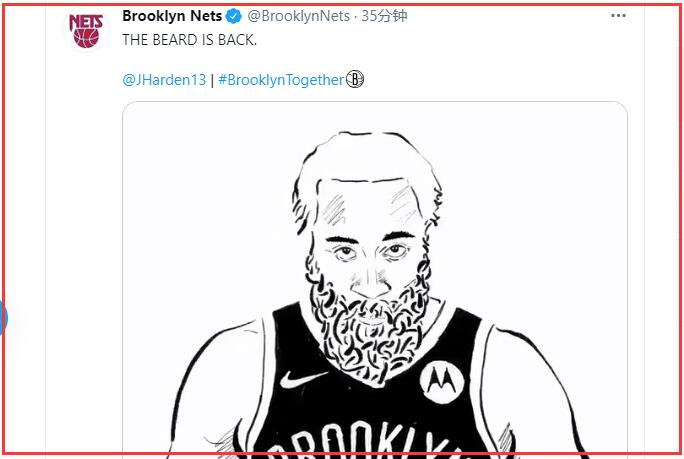Open the @BrooklynNets handle link

pos(298,16)
